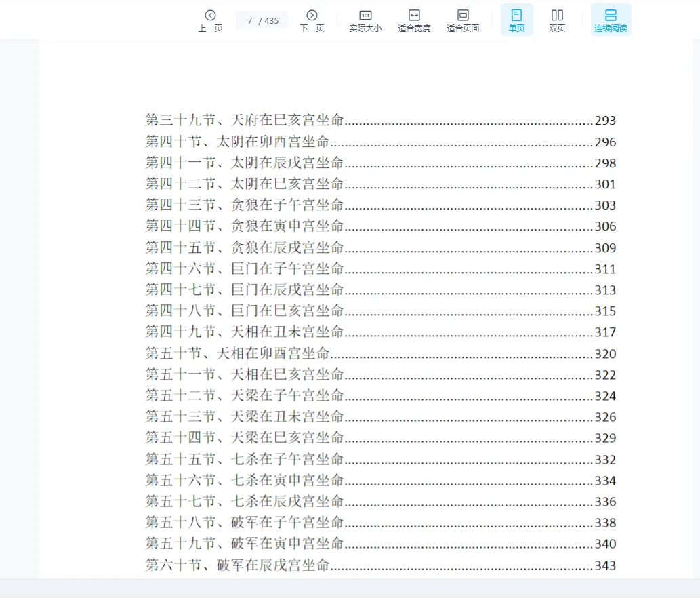Click page number 293

605,121
